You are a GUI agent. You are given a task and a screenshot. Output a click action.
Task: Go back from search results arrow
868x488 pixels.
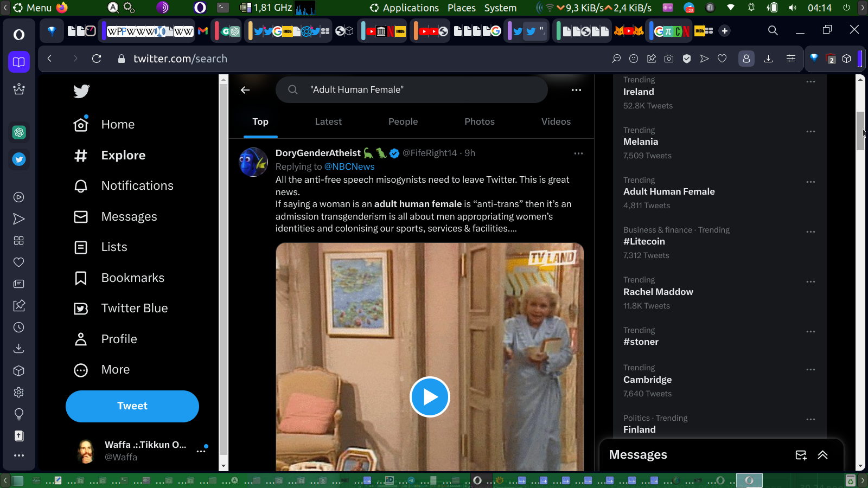click(245, 90)
